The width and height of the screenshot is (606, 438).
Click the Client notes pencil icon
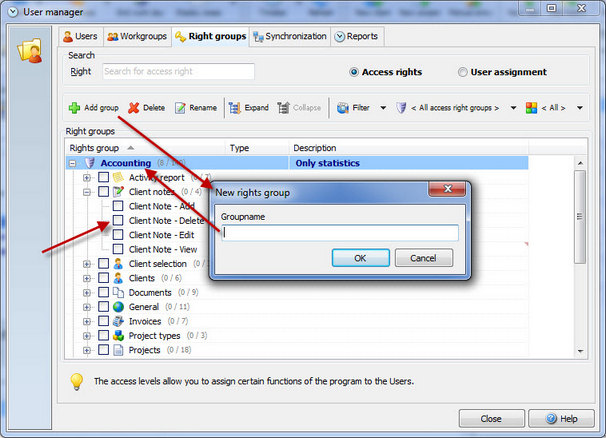point(118,192)
